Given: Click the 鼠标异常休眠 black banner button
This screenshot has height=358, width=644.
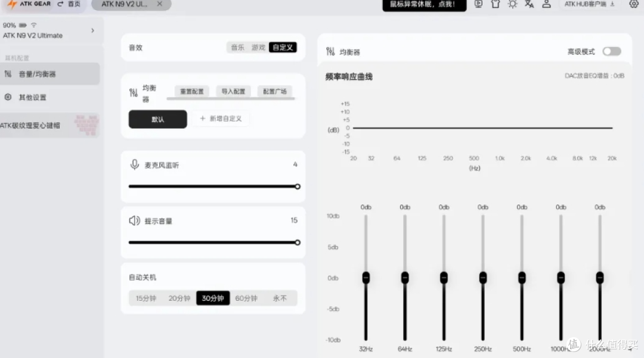Looking at the screenshot, I should pos(425,5).
